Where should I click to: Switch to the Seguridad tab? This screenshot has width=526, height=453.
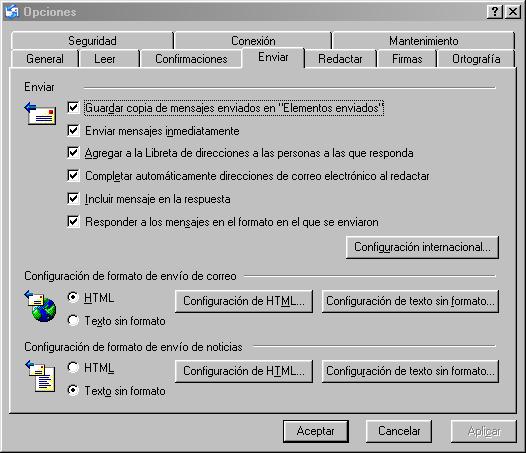pos(92,41)
